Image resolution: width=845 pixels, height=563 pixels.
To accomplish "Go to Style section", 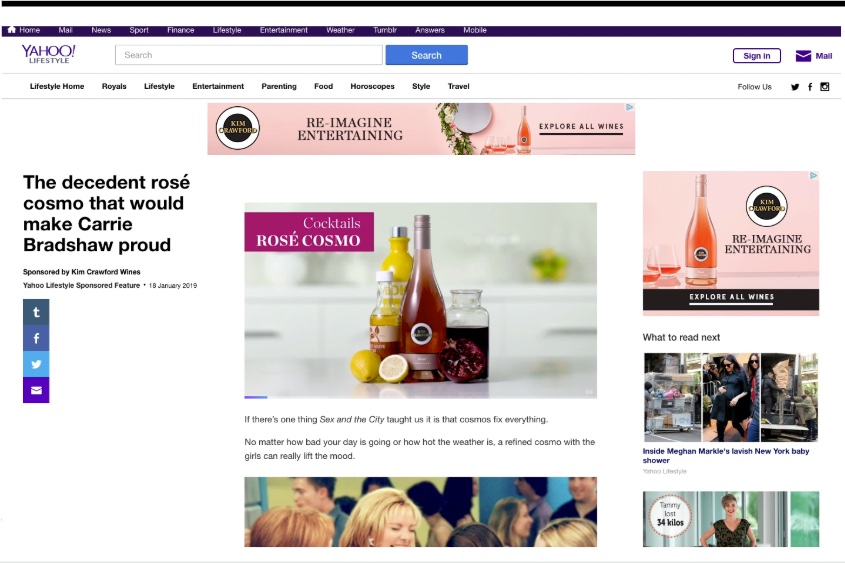I will pos(421,86).
